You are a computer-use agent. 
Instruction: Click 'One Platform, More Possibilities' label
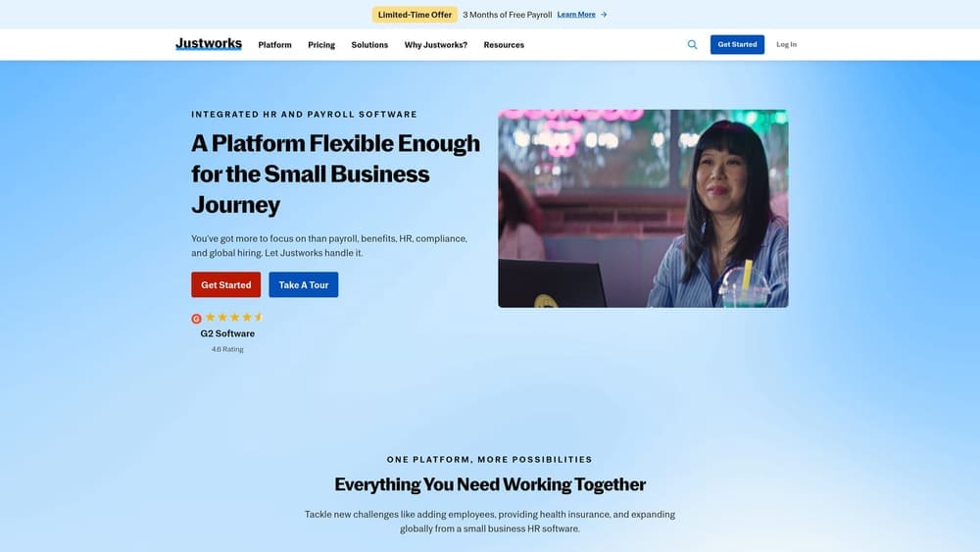(489, 460)
